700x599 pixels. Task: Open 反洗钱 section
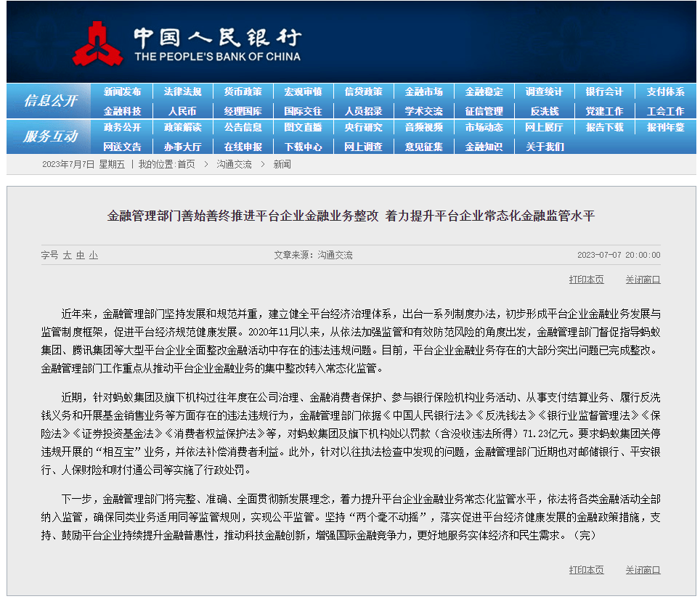(544, 111)
